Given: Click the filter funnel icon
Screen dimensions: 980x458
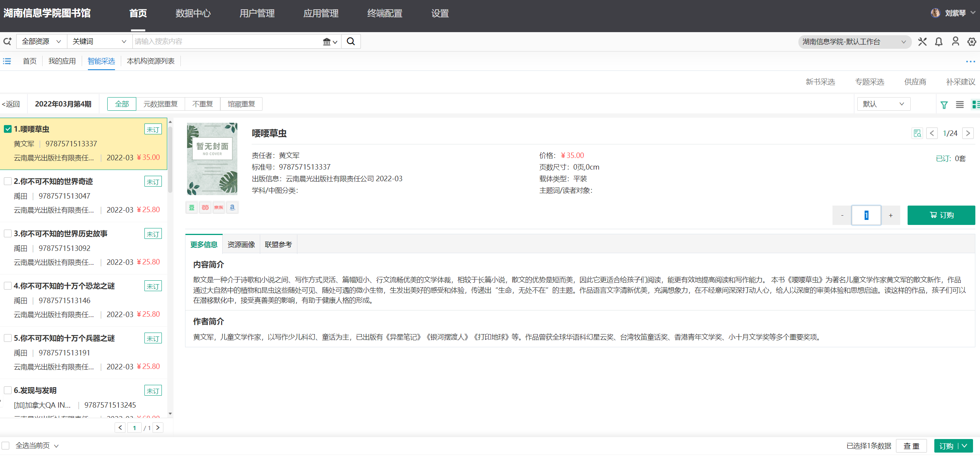Looking at the screenshot, I should (944, 105).
